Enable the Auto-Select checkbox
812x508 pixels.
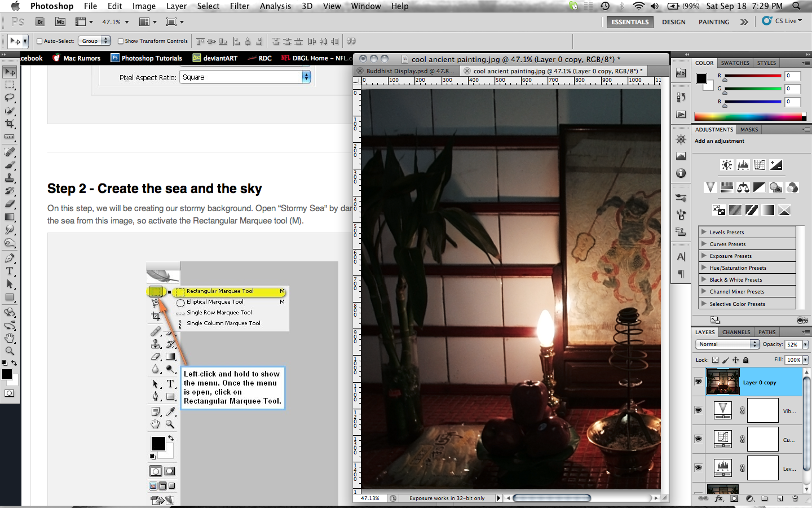[39, 41]
